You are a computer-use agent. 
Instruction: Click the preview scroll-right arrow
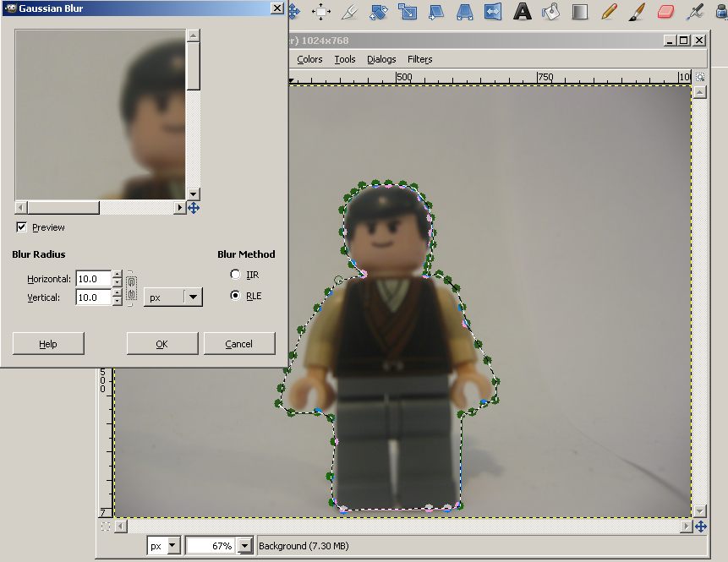[180, 207]
